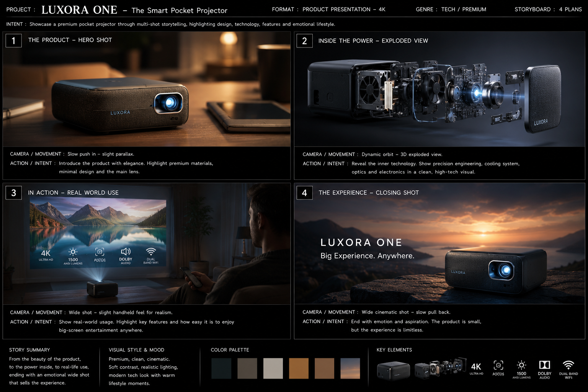Screen dimensions: 588x392
Task: Click the 'THE EXPERIENCE – CLOSING SHOT' heading
Action: [x=369, y=193]
